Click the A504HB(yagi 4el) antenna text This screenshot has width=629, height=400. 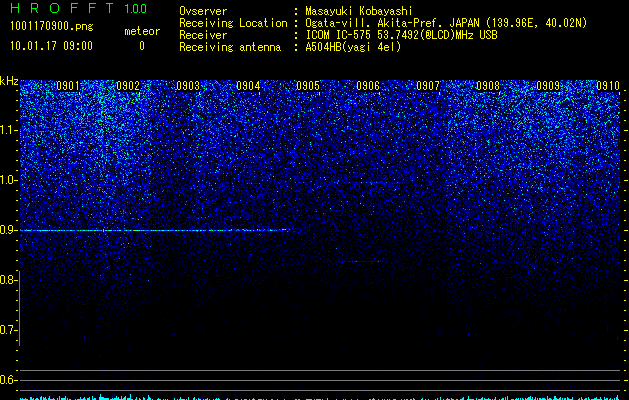(353, 47)
